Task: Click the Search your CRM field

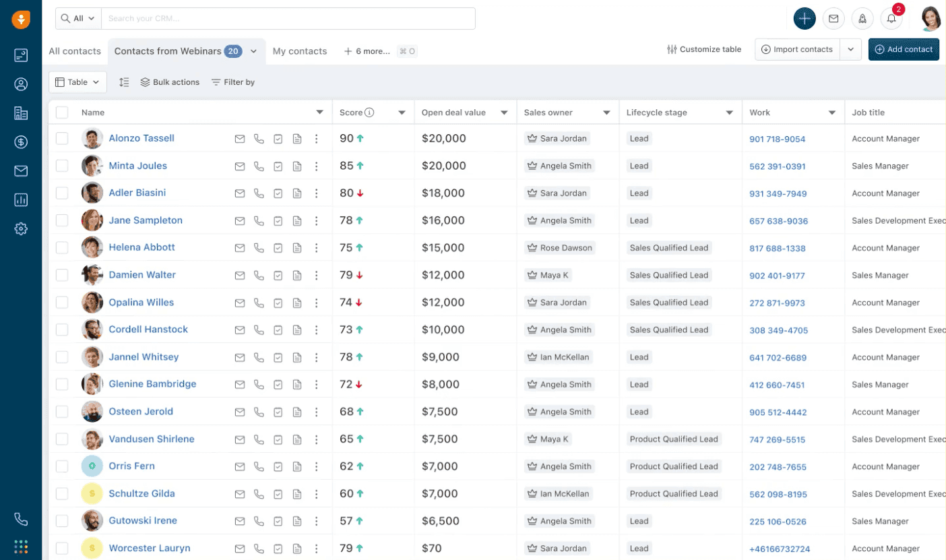Action: pyautogui.click(x=288, y=19)
